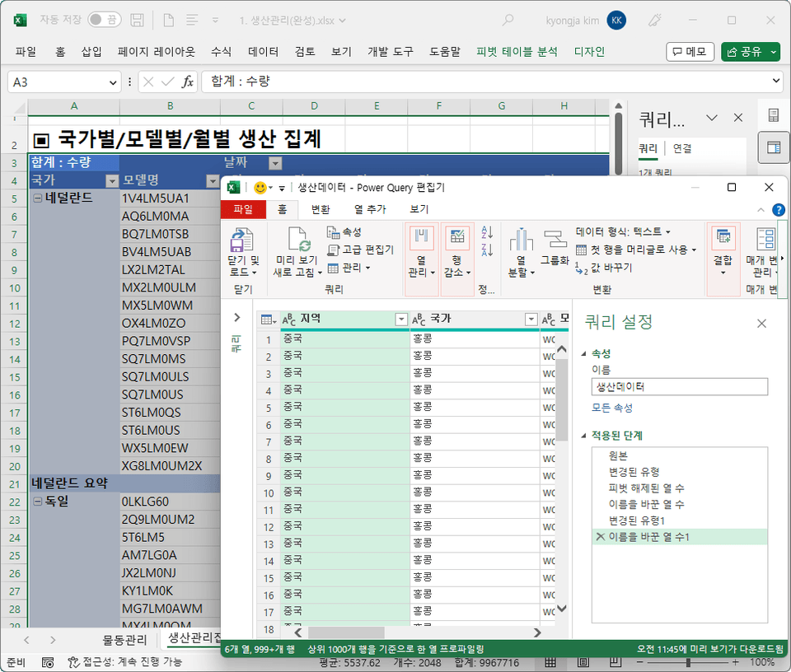Viewport: 791px width, 672px height.
Task: Switch to Page Layout view in status bar
Action: pos(583,662)
